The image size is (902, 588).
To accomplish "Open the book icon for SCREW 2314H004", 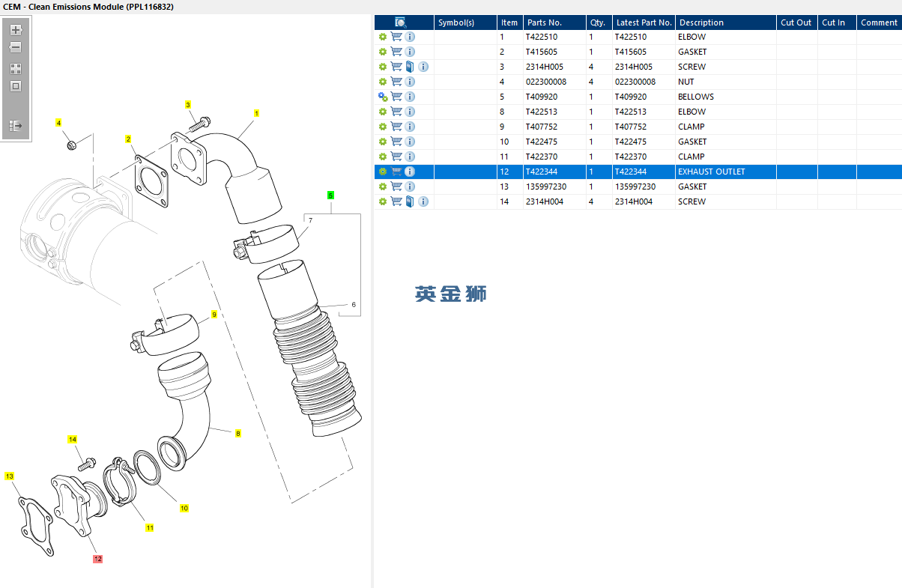I will tap(410, 201).
